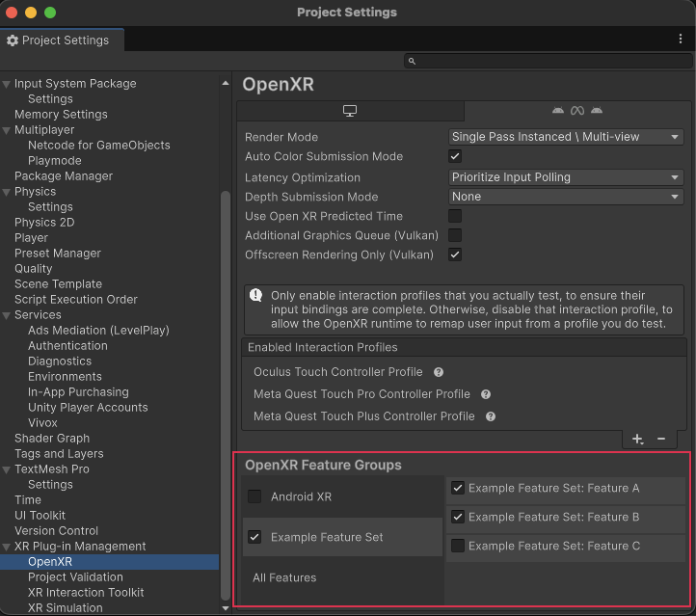The height and width of the screenshot is (616, 696).
Task: Collapse the Physics tree node
Action: (x=6, y=192)
